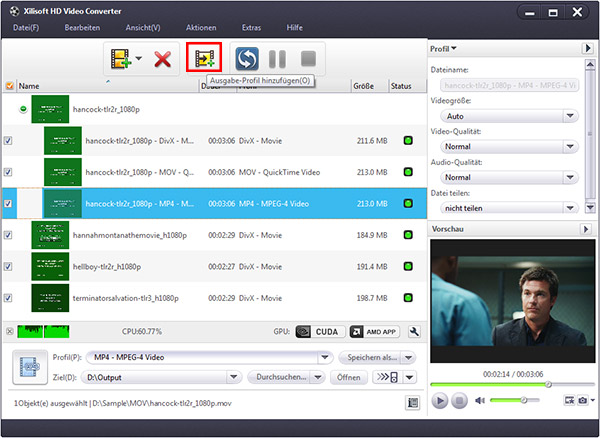
Task: Click status icon for hannahmontanathemovie row
Action: tap(408, 234)
